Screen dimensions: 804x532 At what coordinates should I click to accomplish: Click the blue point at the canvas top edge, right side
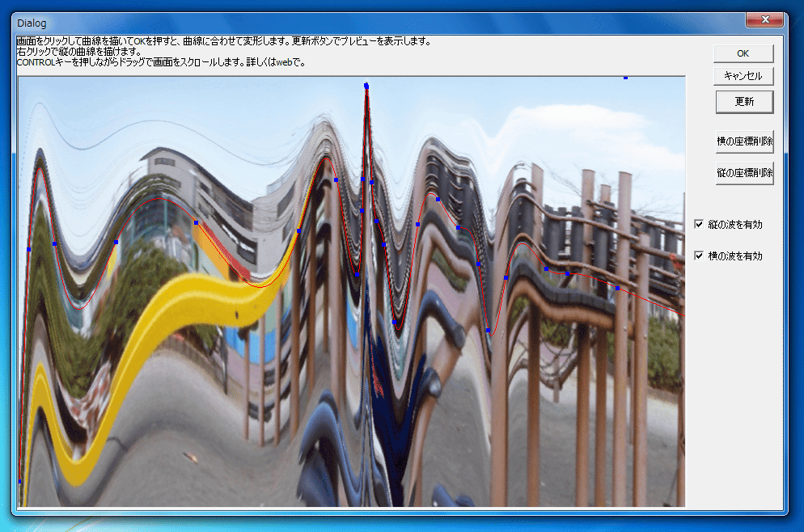click(625, 78)
